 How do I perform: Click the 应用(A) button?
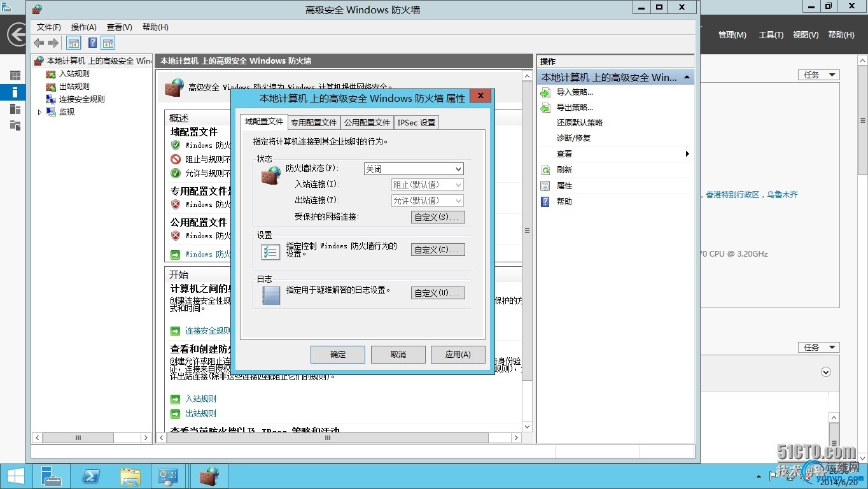tap(458, 355)
